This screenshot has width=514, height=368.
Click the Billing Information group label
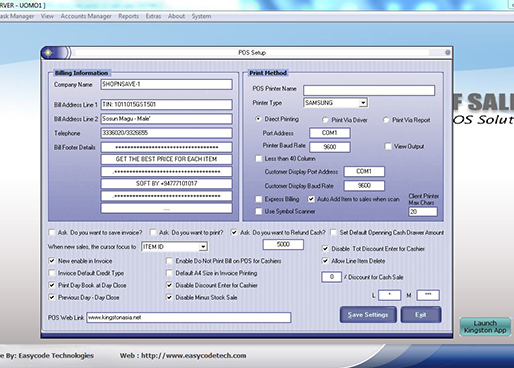tap(81, 73)
